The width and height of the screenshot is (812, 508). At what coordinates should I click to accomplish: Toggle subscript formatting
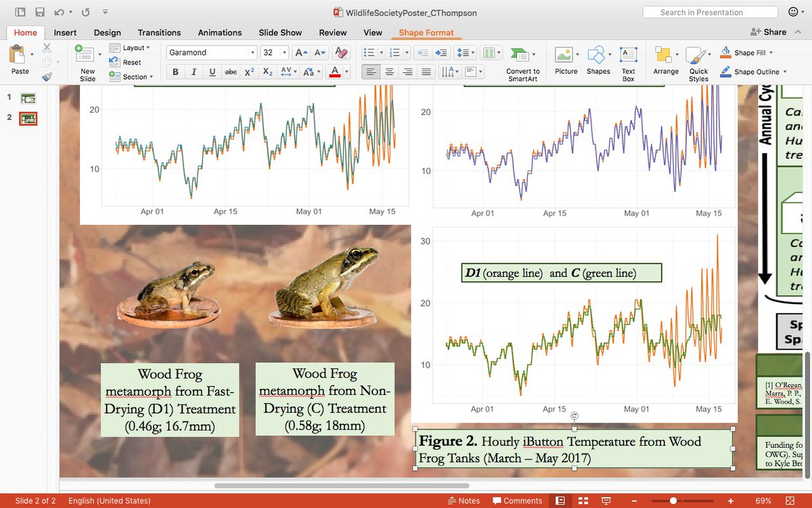pyautogui.click(x=267, y=72)
